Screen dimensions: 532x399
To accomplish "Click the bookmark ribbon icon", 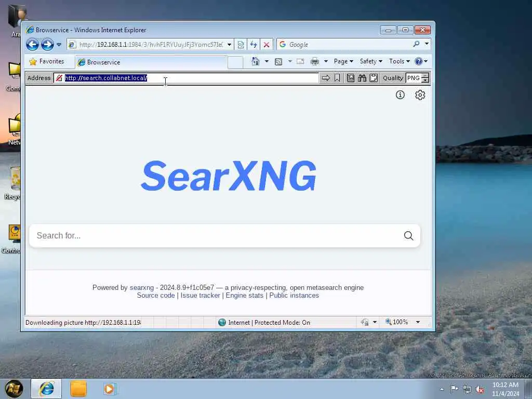I will click(x=337, y=78).
